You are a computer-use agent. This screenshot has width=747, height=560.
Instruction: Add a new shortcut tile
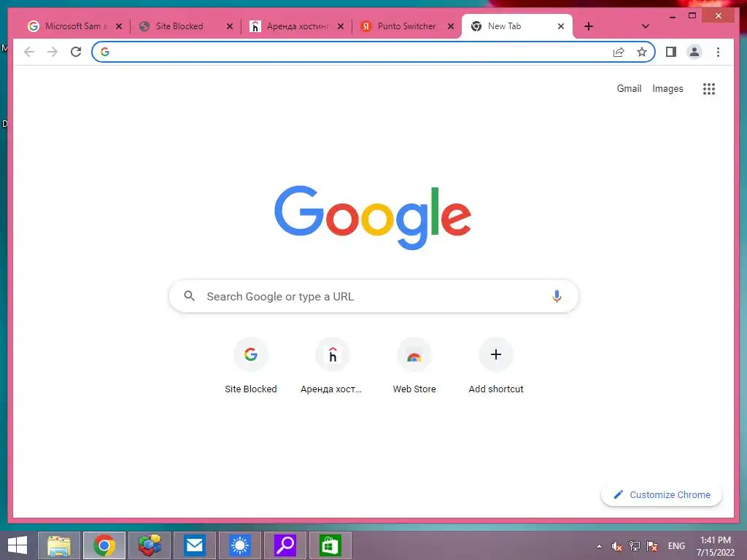click(x=495, y=366)
